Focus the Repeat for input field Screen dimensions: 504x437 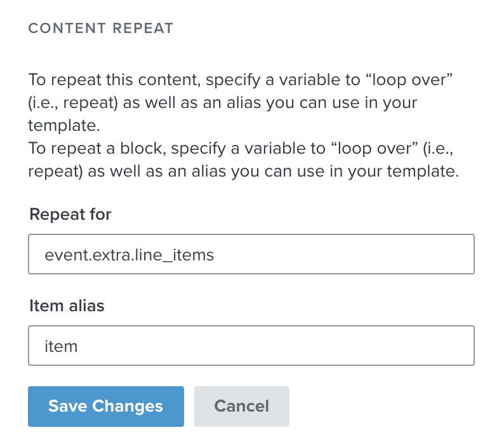(251, 255)
